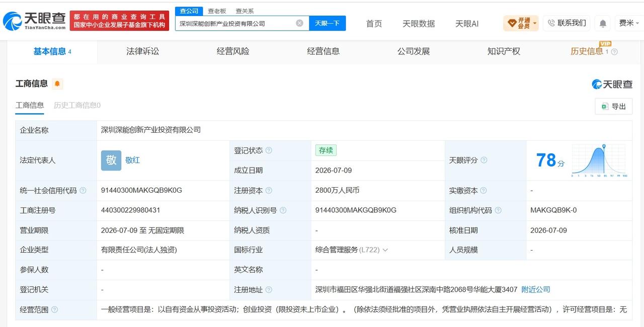
Task: Click the 敬 avatar of the legal representative
Action: point(111,160)
